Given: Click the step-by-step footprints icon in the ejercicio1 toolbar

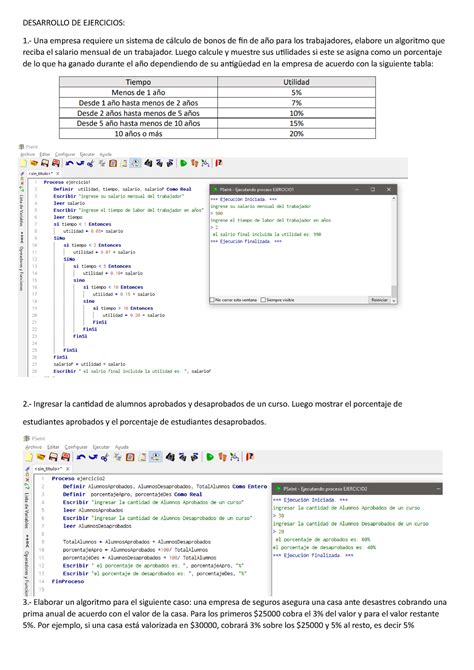Looking at the screenshot, I should point(194,163).
